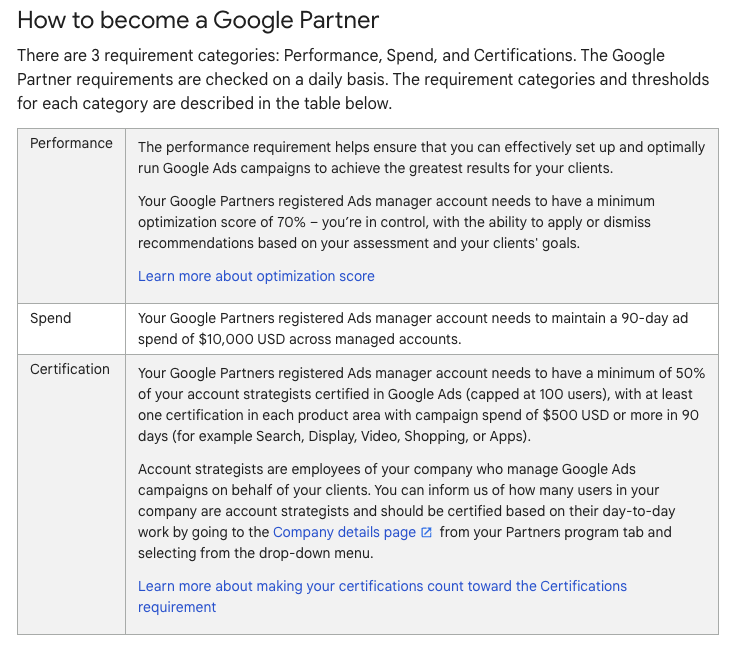
Task: Click the paragraph starting "The performance requirement helps ensure"
Action: [421, 158]
